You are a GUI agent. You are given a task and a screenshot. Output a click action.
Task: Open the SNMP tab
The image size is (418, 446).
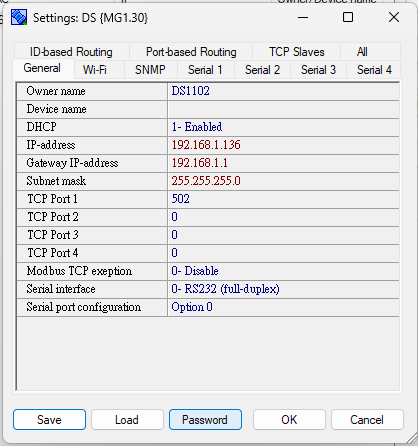point(150,70)
